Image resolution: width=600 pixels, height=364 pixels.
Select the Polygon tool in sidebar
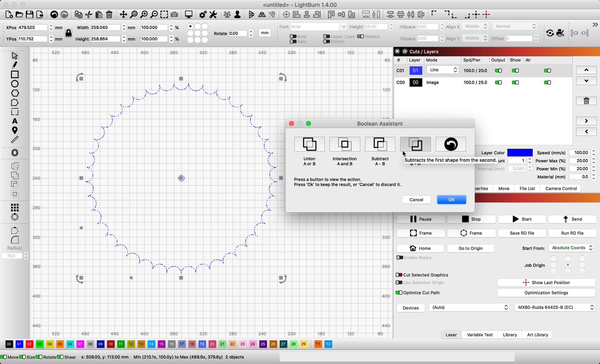click(15, 93)
